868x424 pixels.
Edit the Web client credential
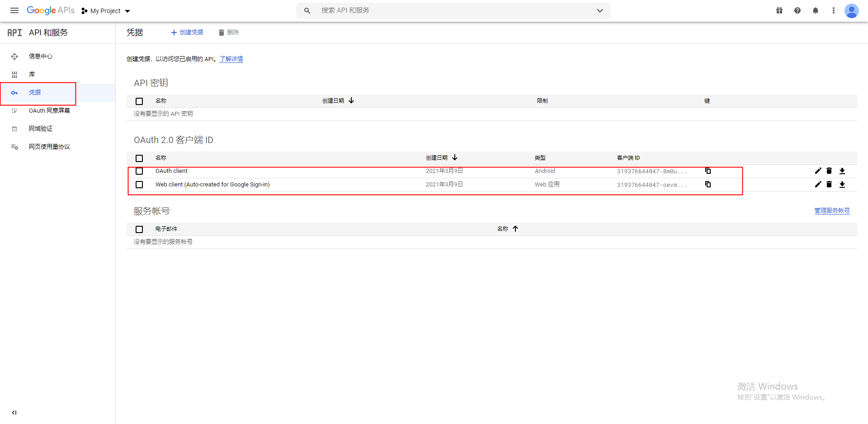point(817,184)
